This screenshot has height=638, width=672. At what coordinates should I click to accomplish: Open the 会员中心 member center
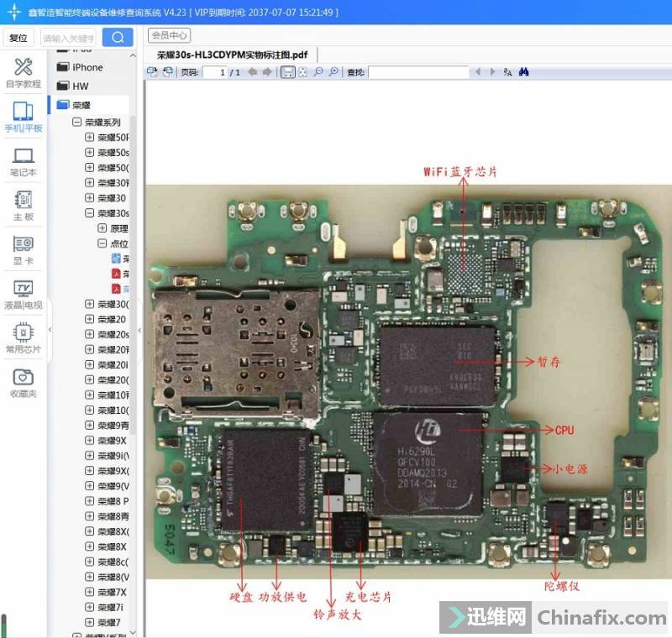169,35
